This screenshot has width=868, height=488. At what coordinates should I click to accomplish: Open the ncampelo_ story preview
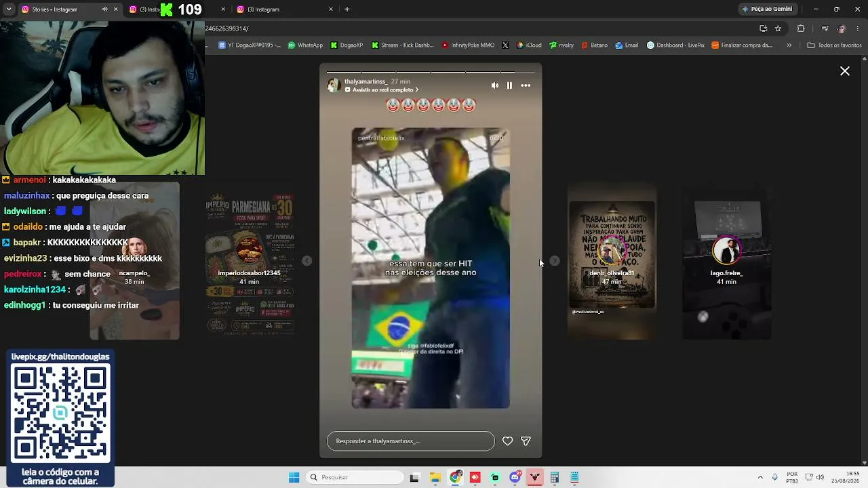(x=135, y=261)
